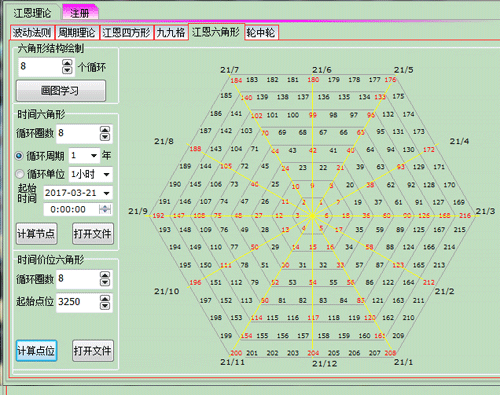Expand the 循环周期 year dropdown
This screenshot has width=500, height=395.
click(x=94, y=156)
